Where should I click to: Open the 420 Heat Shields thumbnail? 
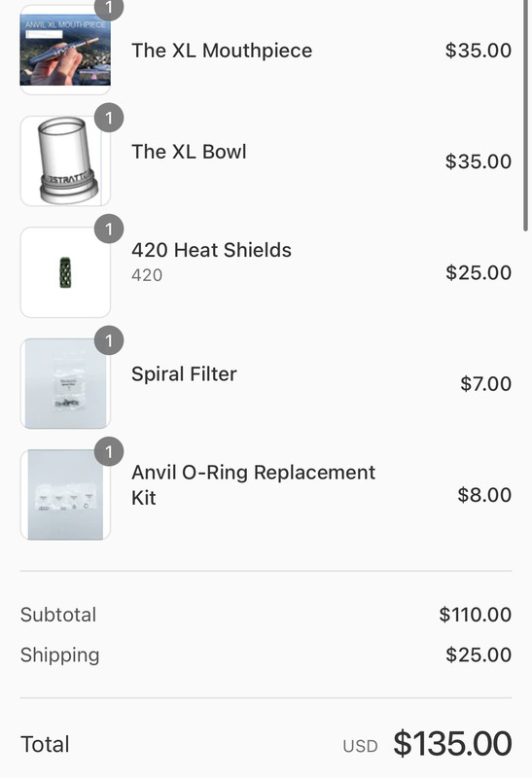click(65, 272)
